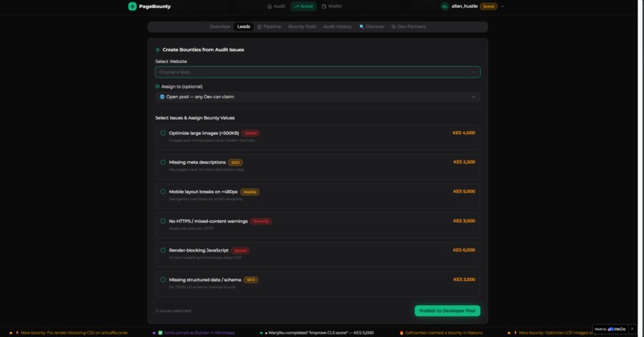The image size is (644, 337).
Task: Click the KES 3,000 bounty value
Action: 464,221
